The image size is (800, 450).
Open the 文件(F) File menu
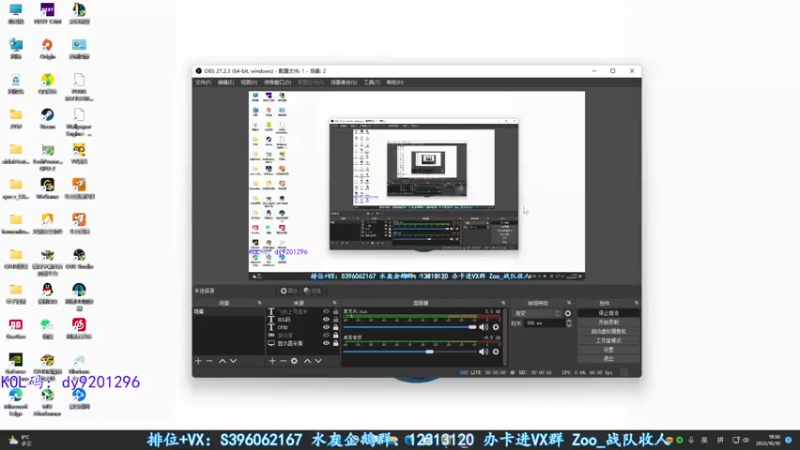pyautogui.click(x=203, y=82)
